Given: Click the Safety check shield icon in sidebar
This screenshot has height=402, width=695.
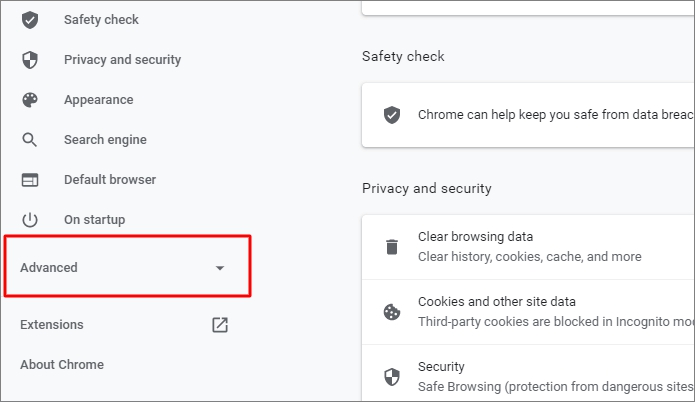Looking at the screenshot, I should click(x=30, y=20).
